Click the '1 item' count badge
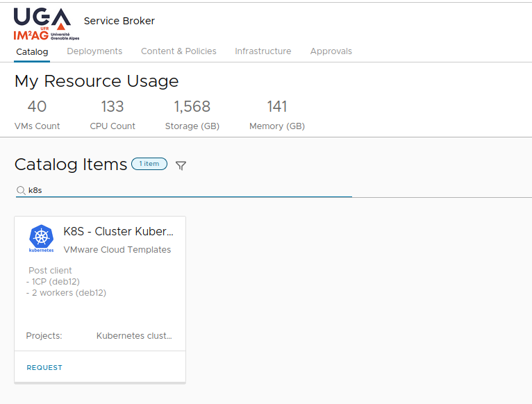Viewport: 532px width, 404px height. point(149,164)
